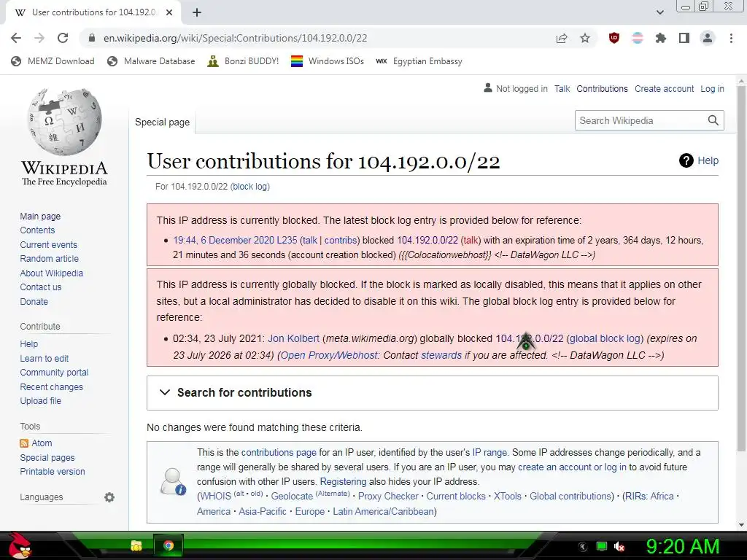
Task: Open the Chrome three-dot menu
Action: [x=731, y=38]
